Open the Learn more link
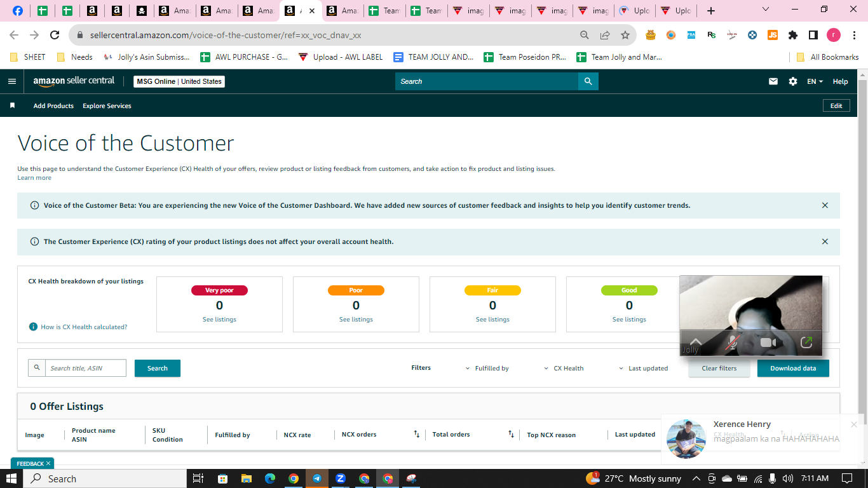Viewport: 868px width, 488px height. pyautogui.click(x=34, y=178)
